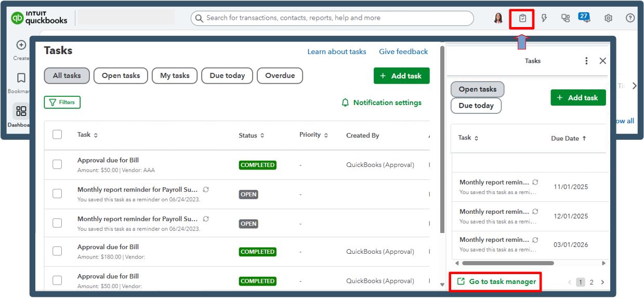Open the Filters button
Image resolution: width=644 pixels, height=298 pixels.
(62, 102)
